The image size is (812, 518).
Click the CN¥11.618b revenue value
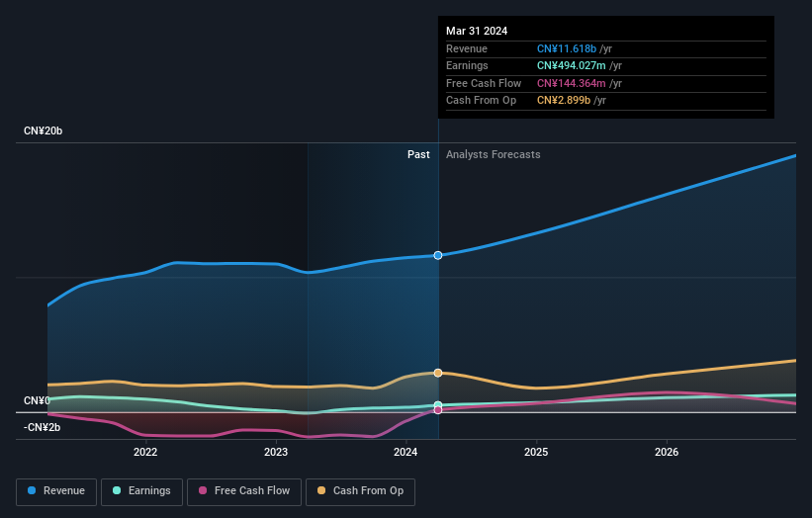[x=567, y=48]
